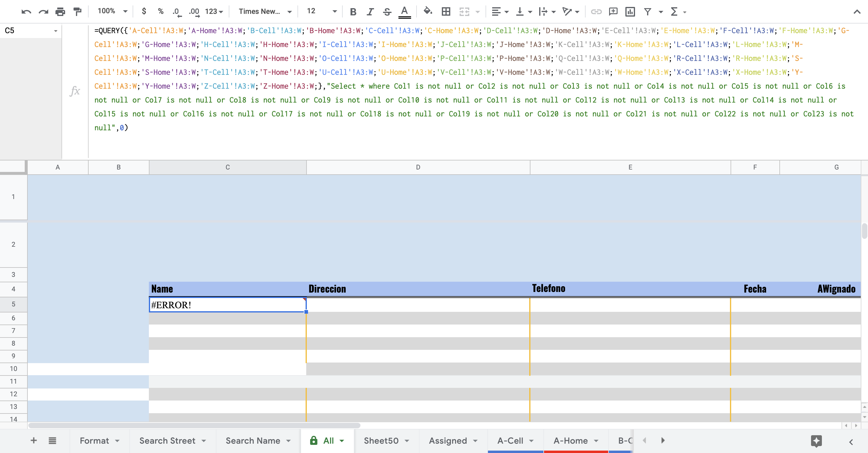Click the bold formatting icon
This screenshot has height=453, width=868.
tap(353, 11)
